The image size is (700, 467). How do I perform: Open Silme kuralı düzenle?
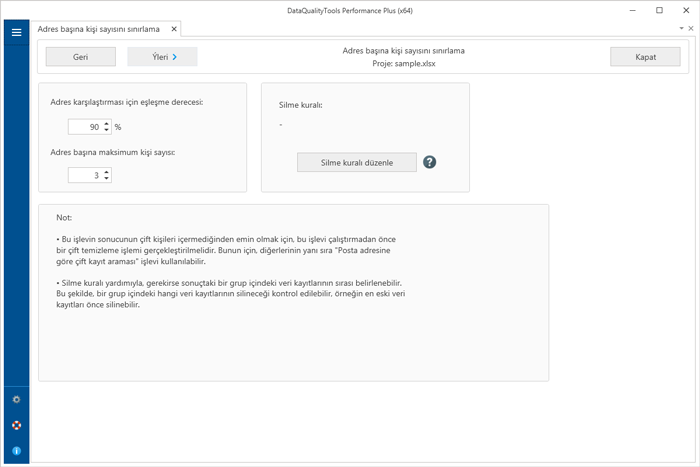click(357, 163)
